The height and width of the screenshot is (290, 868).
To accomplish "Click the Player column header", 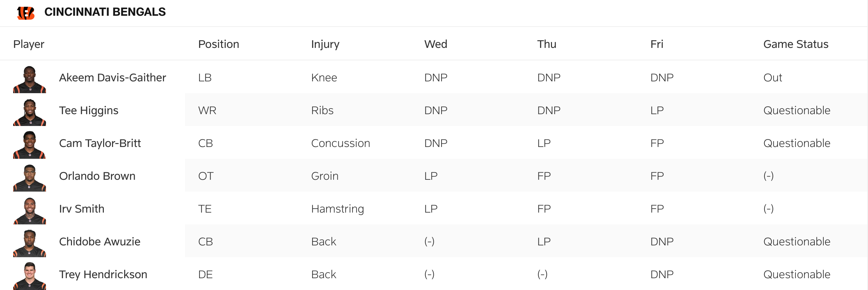I will [29, 44].
